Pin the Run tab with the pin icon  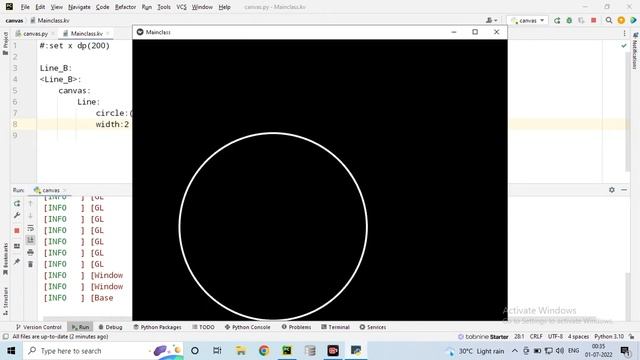(x=17, y=262)
